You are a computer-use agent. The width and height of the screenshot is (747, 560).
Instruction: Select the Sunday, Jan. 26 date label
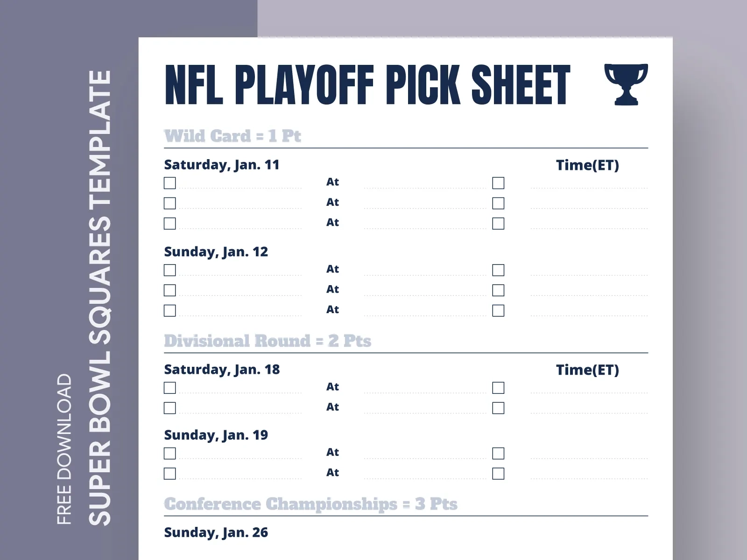[216, 532]
